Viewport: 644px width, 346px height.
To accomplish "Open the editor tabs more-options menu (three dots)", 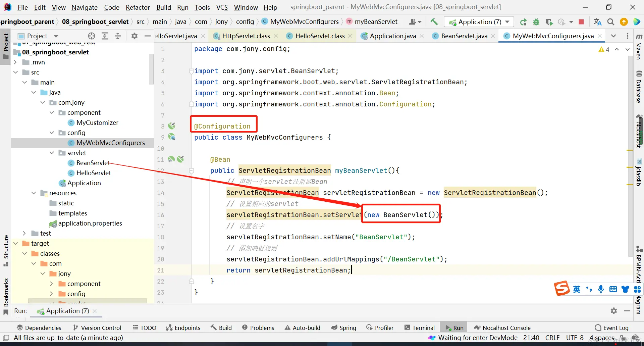I will pos(628,36).
